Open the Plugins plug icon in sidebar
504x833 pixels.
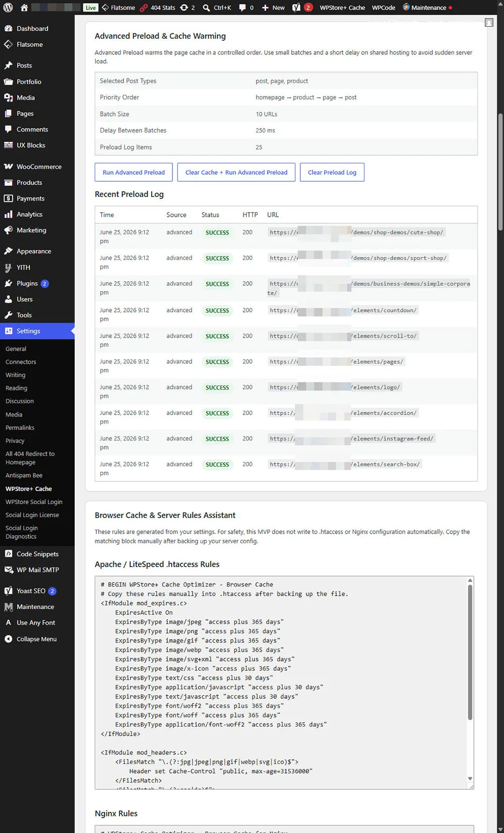(x=8, y=284)
